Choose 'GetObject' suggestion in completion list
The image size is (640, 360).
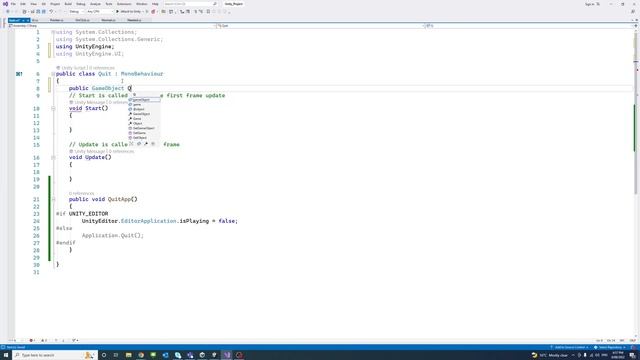pos(144,138)
